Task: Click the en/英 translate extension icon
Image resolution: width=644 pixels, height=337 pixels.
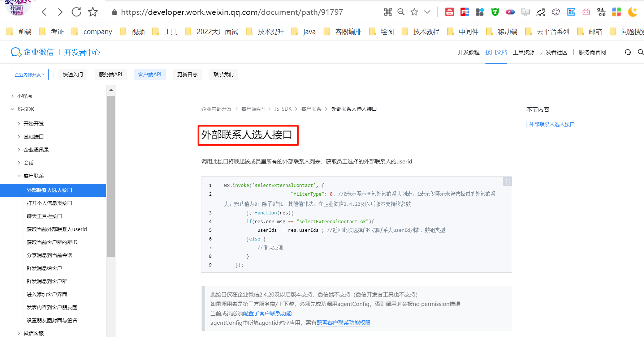Action: pos(541,12)
